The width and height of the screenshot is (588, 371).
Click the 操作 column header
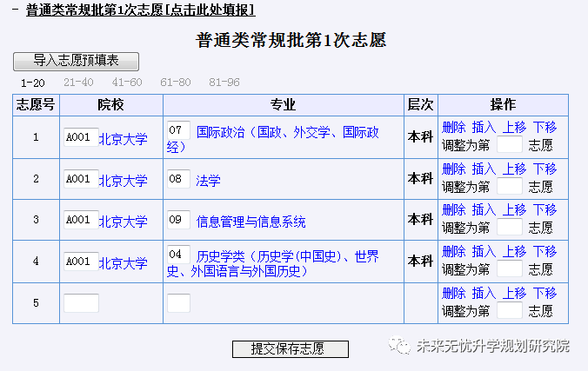(x=504, y=105)
